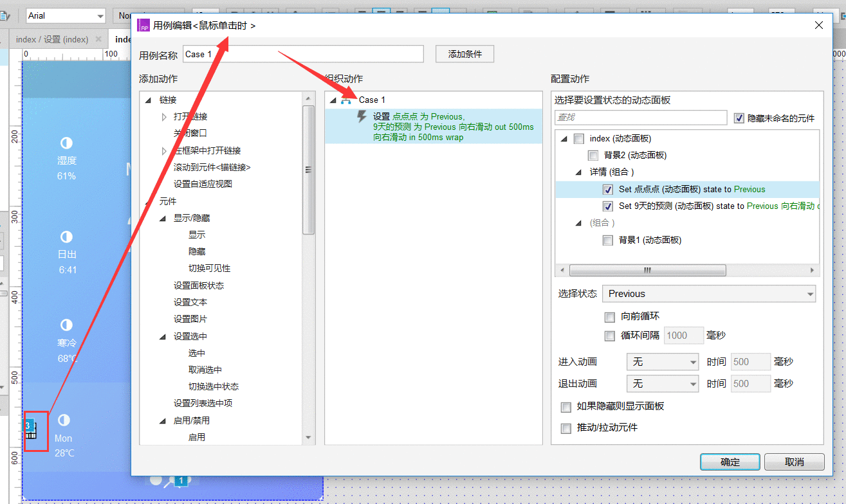The image size is (846, 504).
Task: Click the 用例名称 Case 1 input field
Action: (303, 54)
